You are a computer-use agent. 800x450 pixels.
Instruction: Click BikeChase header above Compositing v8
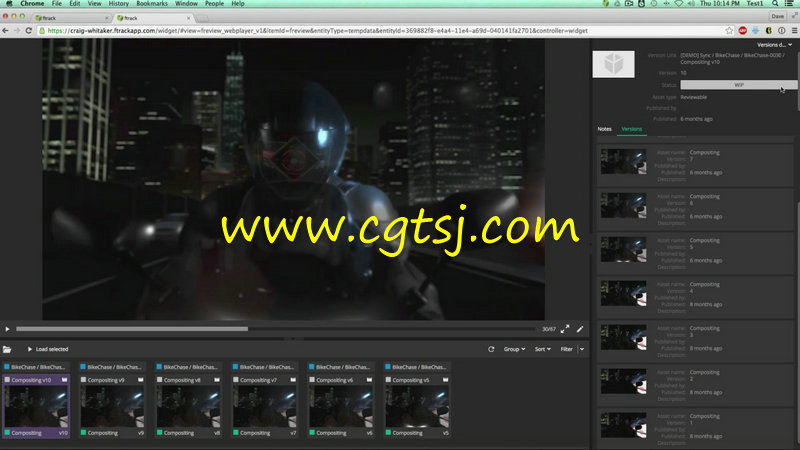[188, 367]
